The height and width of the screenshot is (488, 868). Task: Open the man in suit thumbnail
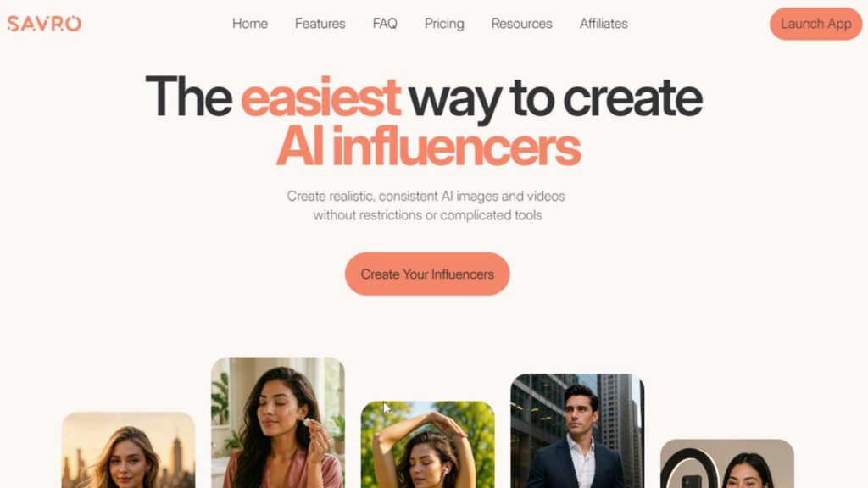pos(577,431)
